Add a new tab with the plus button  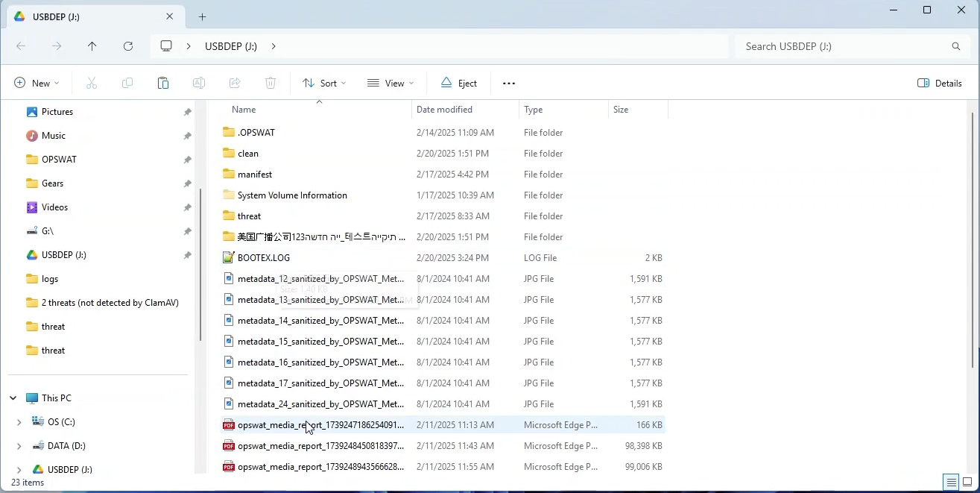click(202, 16)
